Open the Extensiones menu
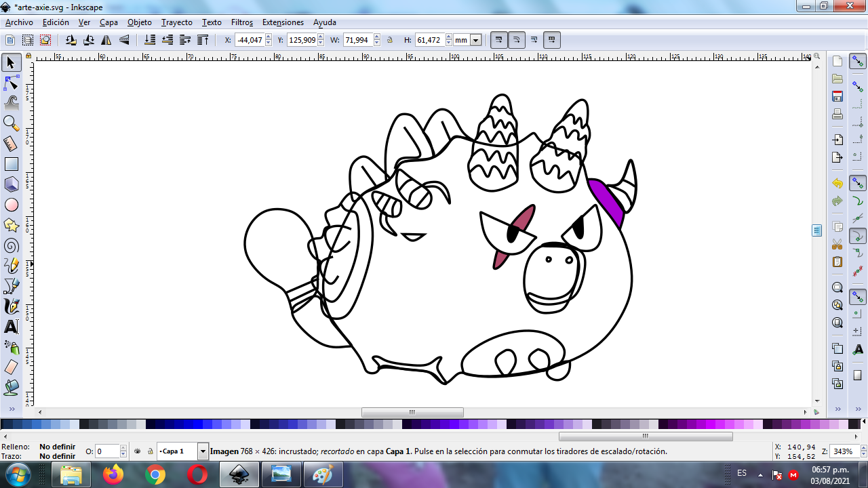Viewport: 868px width, 488px height. (283, 22)
